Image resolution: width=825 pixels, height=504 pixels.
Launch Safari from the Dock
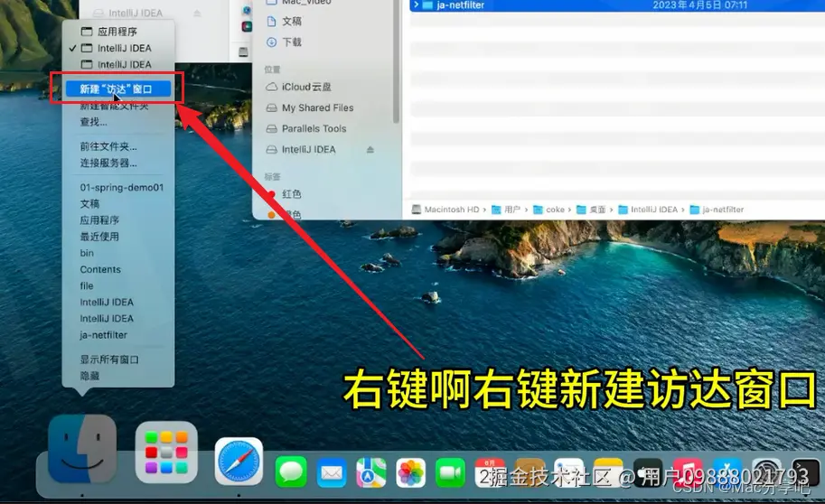(x=239, y=462)
